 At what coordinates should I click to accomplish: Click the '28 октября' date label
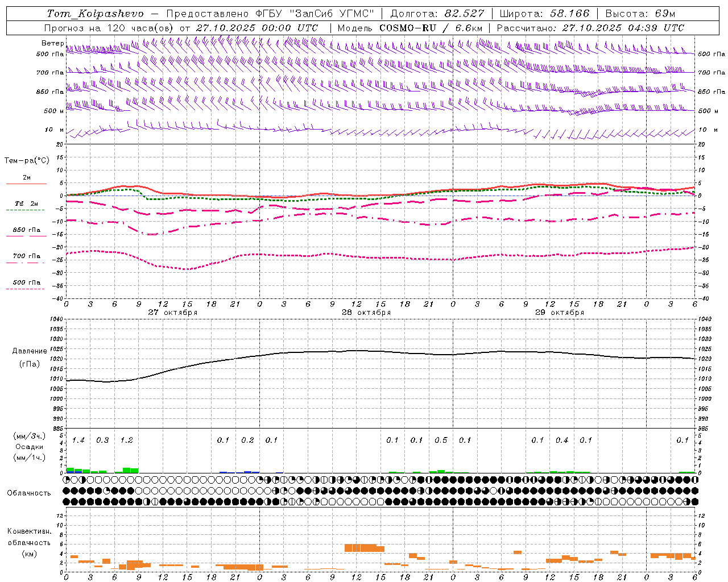tap(366, 313)
